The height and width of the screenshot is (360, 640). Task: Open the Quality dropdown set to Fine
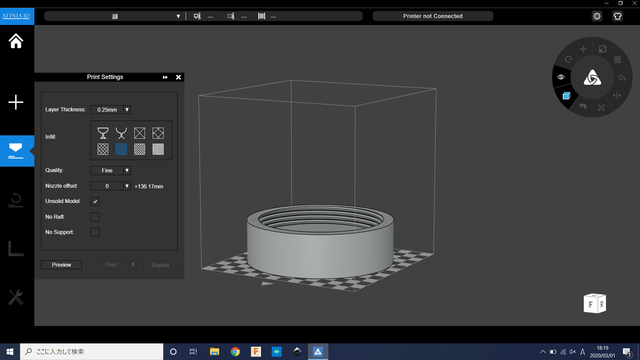127,170
